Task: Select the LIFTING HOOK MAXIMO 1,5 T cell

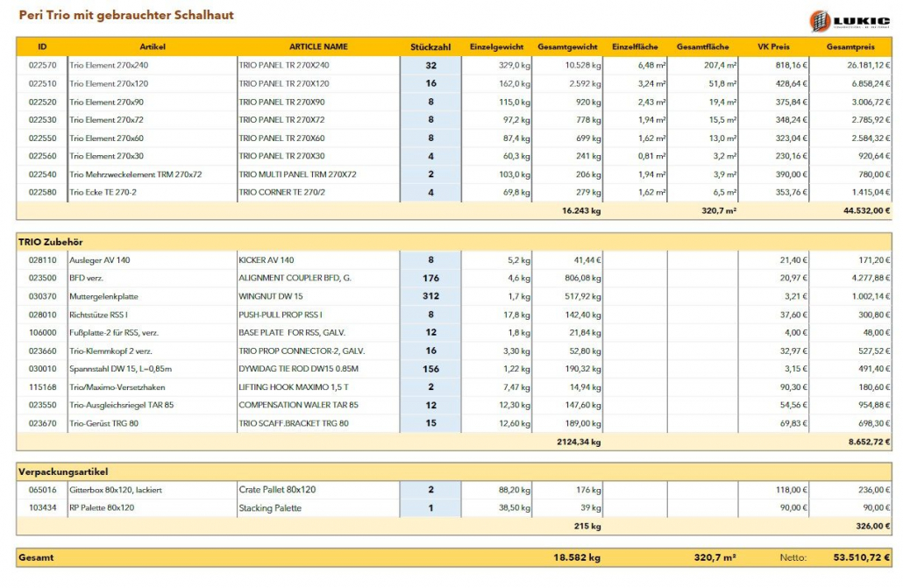Action: pos(294,387)
